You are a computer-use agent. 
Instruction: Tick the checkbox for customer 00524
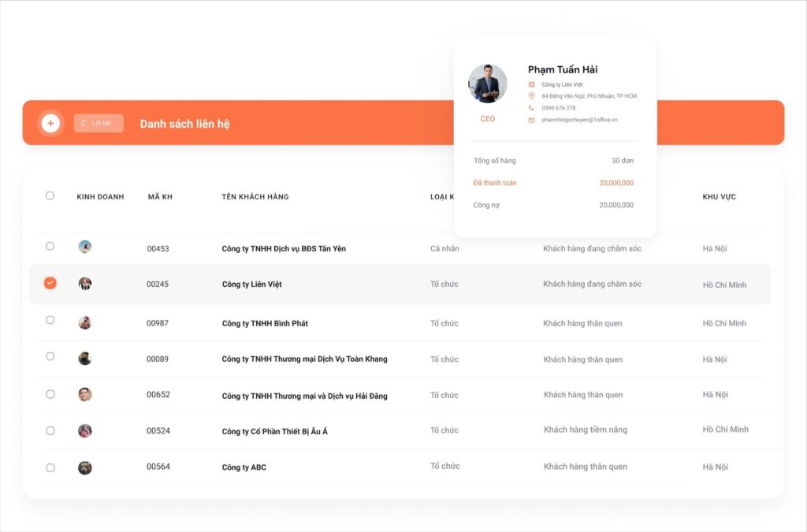pos(50,430)
